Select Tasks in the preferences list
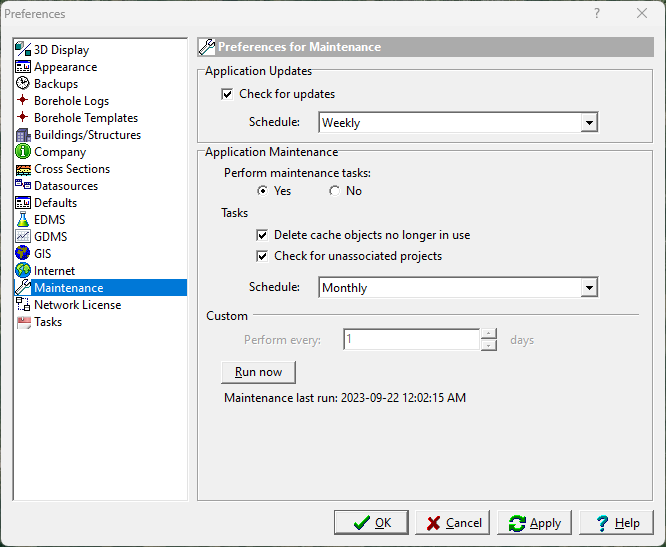Screen dimensions: 666x547 48,322
